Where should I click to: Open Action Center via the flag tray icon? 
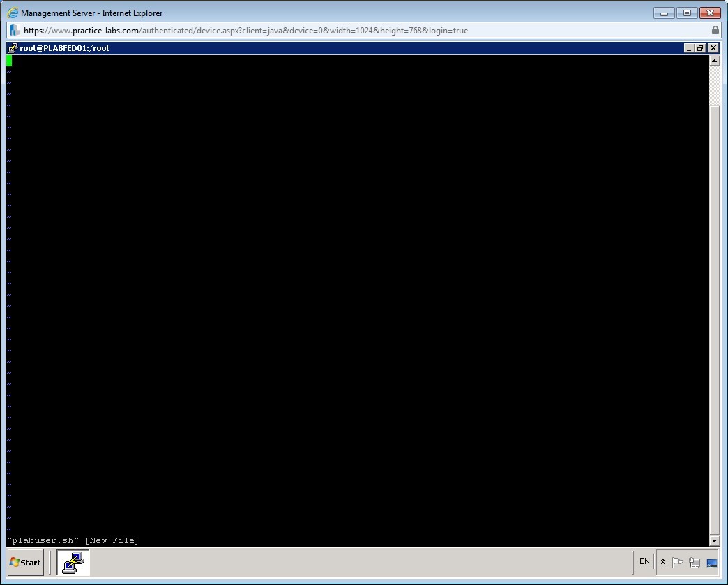coord(676,562)
